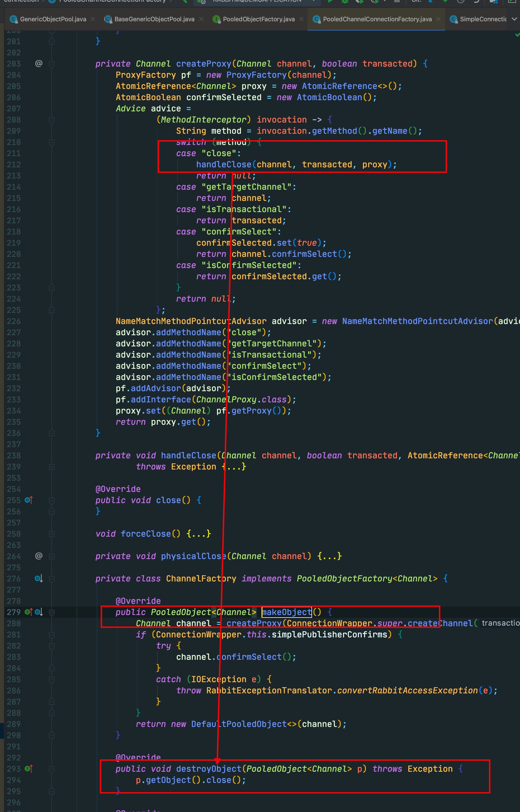
Task: Switch to the BaseGenericObjectPool.java tab
Action: click(x=154, y=19)
